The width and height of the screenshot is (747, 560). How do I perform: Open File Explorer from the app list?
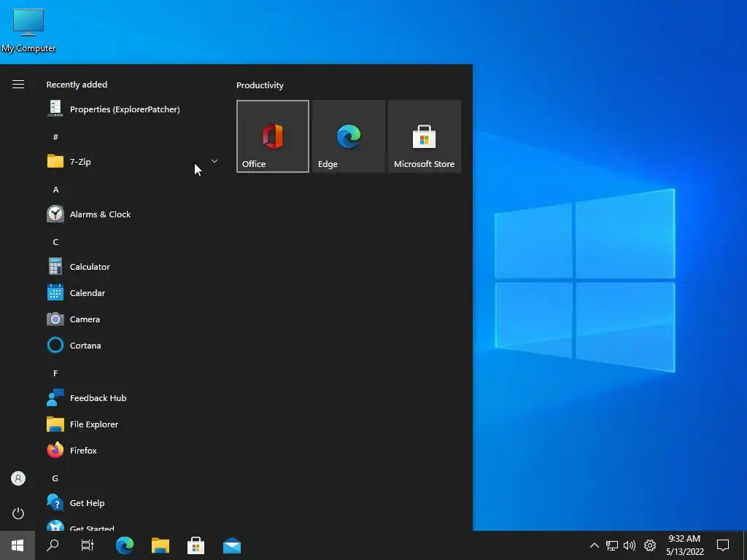coord(133,424)
